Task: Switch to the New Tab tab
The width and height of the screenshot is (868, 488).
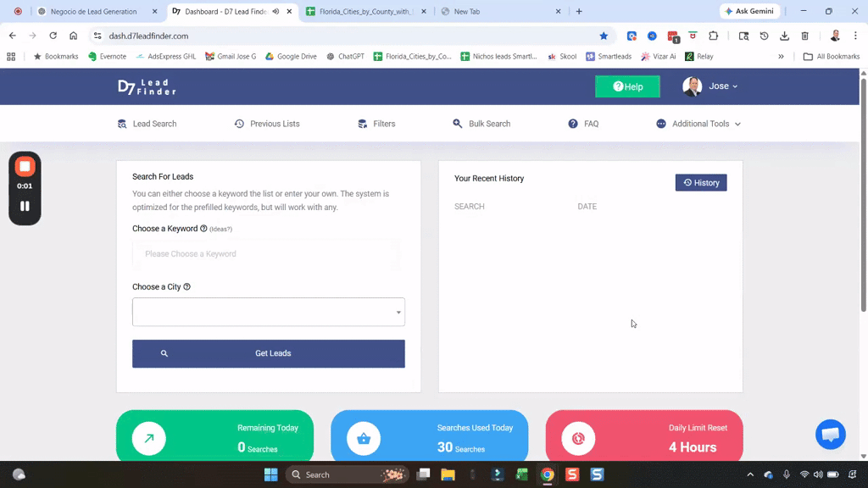Action: (467, 11)
